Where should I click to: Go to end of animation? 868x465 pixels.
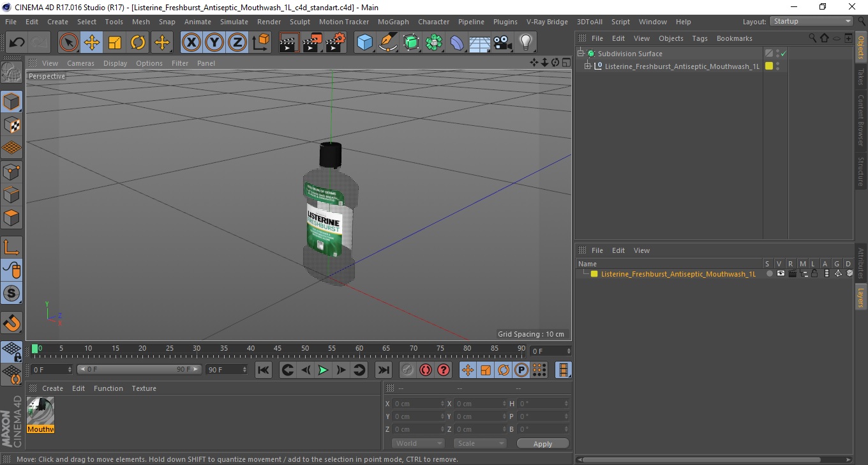[383, 370]
